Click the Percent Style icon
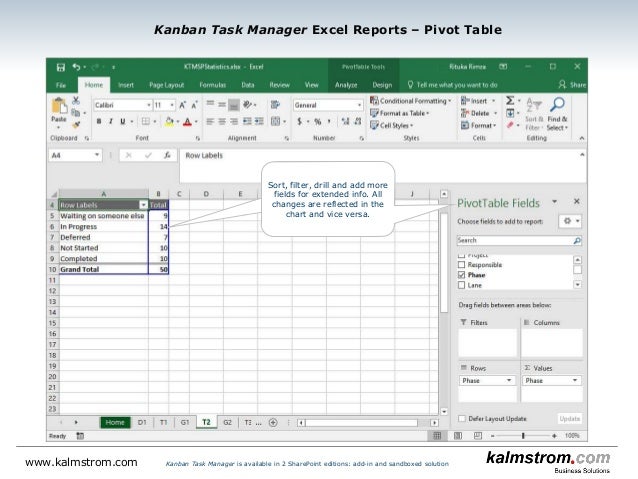 (x=318, y=121)
